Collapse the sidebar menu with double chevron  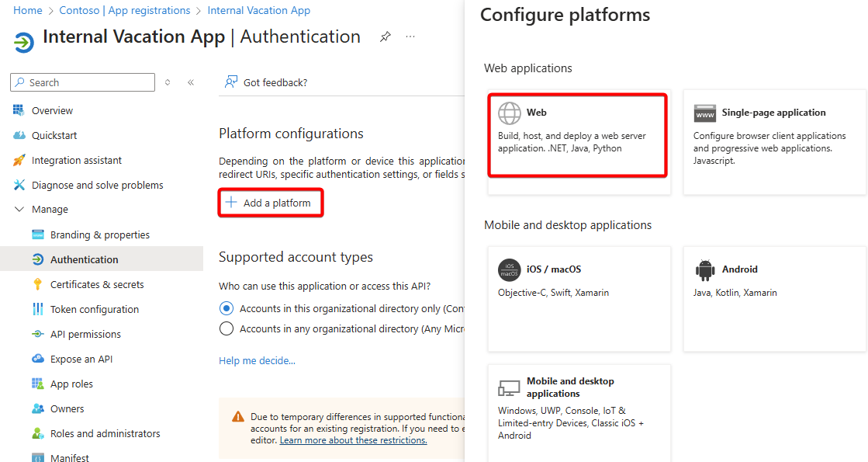190,82
